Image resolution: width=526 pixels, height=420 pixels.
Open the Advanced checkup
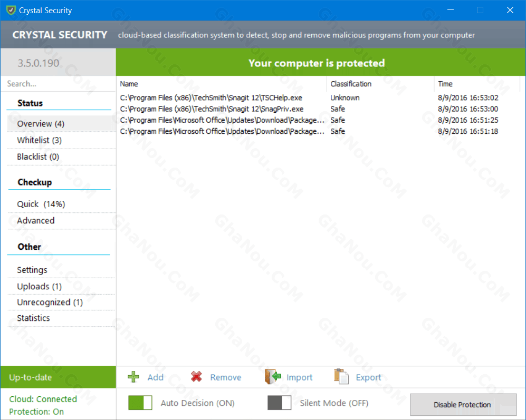click(61, 221)
